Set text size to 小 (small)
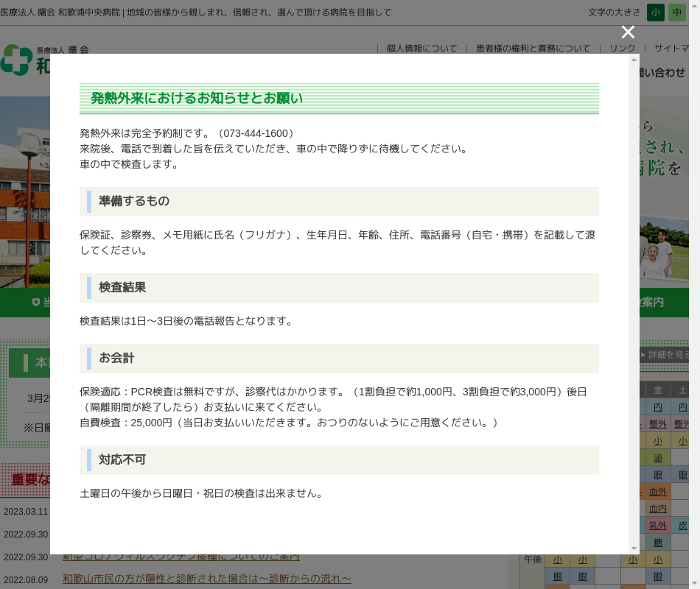Viewport: 700px width, 589px height. 655,13
